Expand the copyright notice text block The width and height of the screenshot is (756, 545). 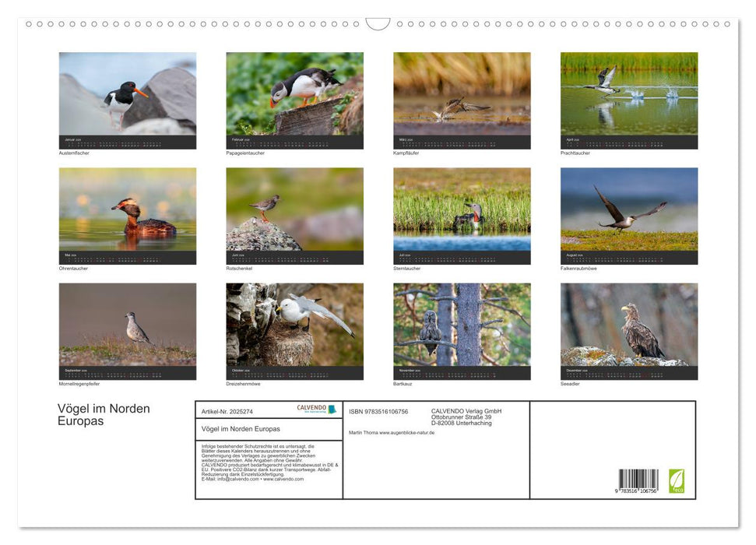point(267,462)
